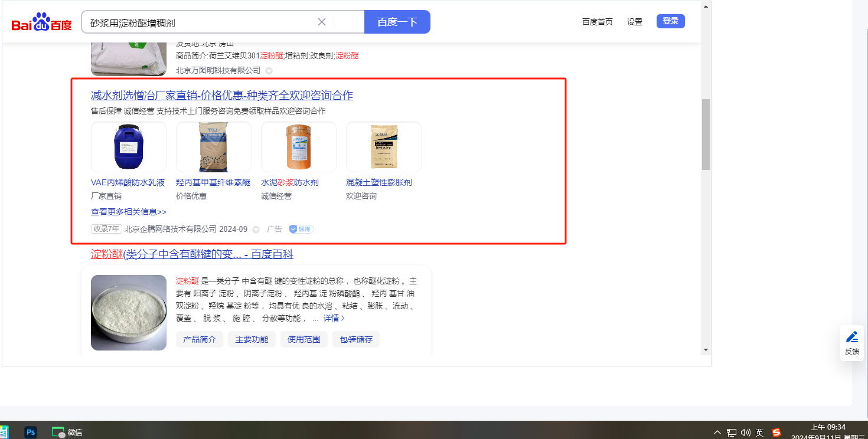This screenshot has width=868, height=439.
Task: Switch input language via 英 indicator
Action: tap(759, 433)
